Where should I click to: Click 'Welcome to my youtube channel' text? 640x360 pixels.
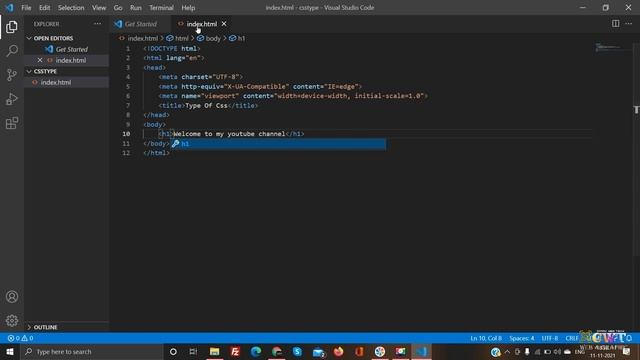[x=229, y=134]
